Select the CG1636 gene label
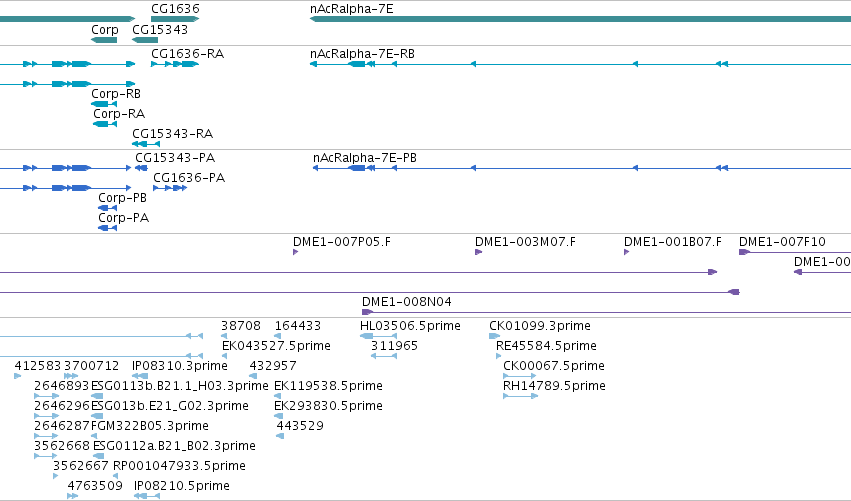Screen dimensions: 851x501 coord(175,9)
